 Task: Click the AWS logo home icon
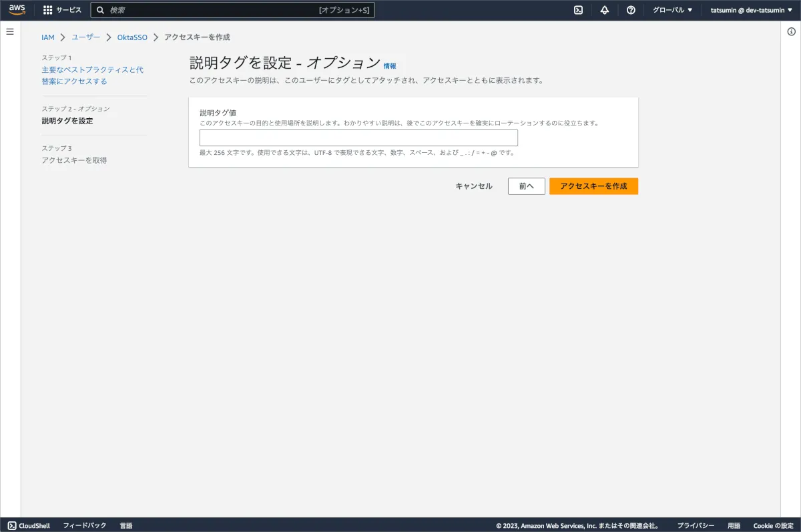tap(17, 10)
